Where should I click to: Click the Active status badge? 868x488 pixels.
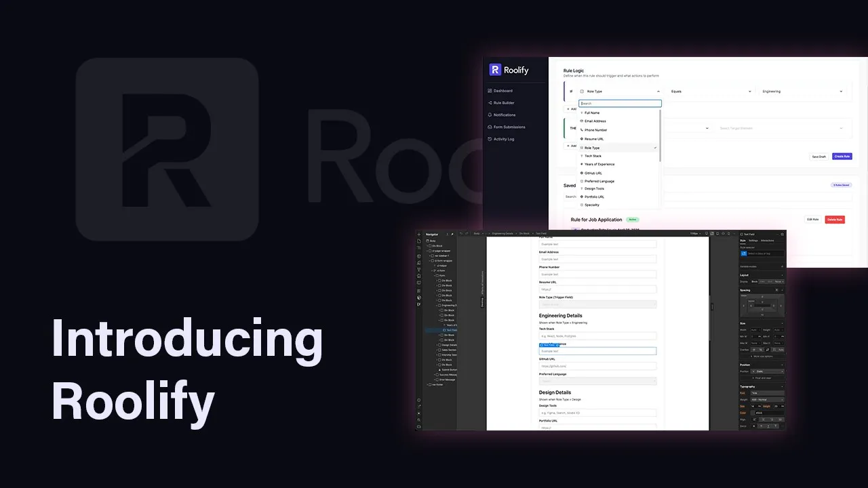pyautogui.click(x=633, y=220)
